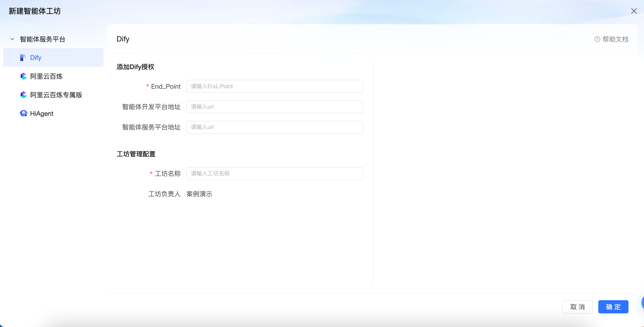Select Dify in the platform list
Image resolution: width=644 pixels, height=327 pixels.
click(53, 58)
